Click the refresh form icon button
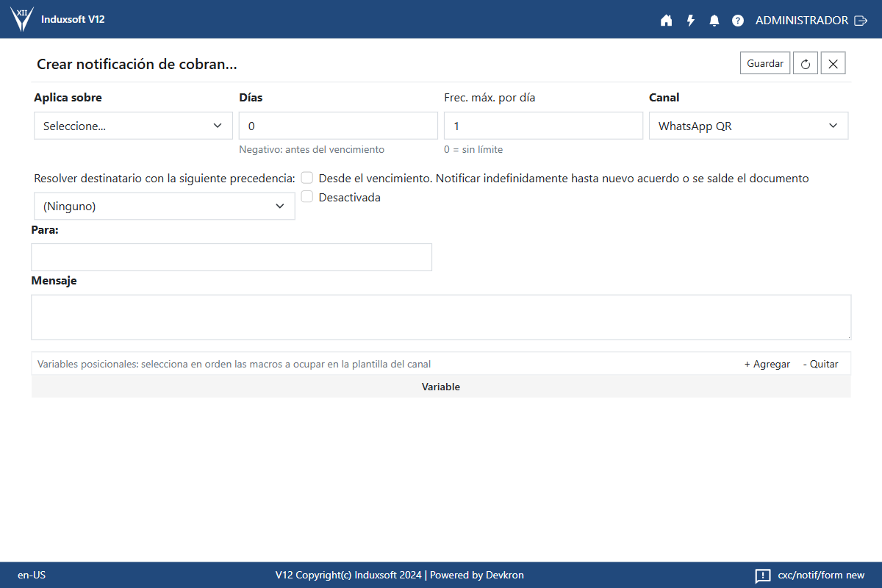 (x=806, y=63)
